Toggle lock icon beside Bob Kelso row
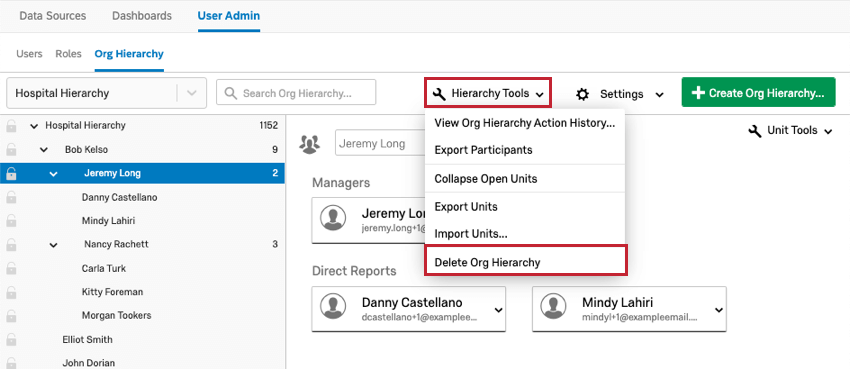 [11, 150]
